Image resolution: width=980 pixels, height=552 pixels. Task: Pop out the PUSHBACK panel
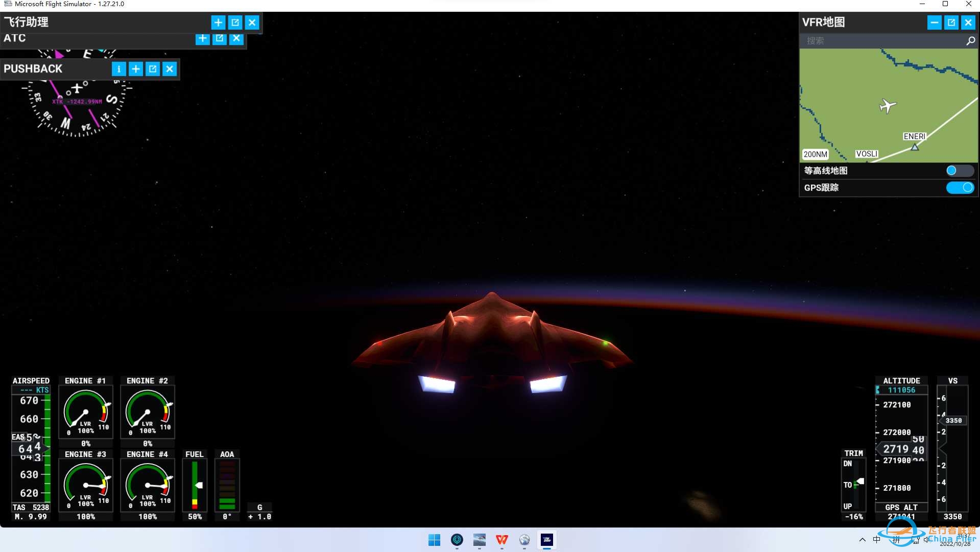point(153,69)
